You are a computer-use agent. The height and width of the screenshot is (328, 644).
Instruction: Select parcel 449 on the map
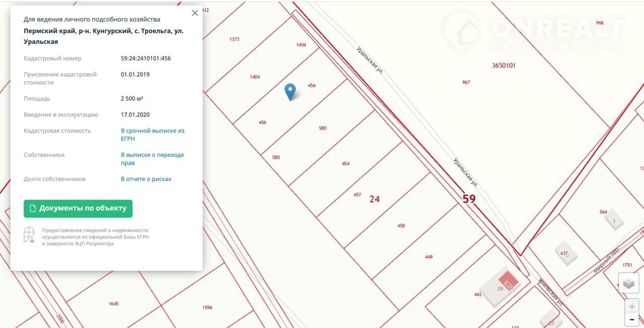pyautogui.click(x=428, y=257)
